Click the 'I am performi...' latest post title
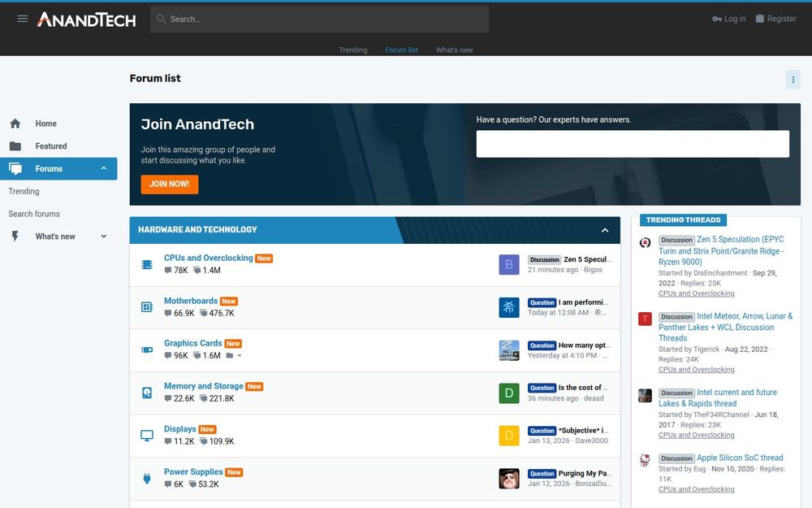 pyautogui.click(x=583, y=302)
